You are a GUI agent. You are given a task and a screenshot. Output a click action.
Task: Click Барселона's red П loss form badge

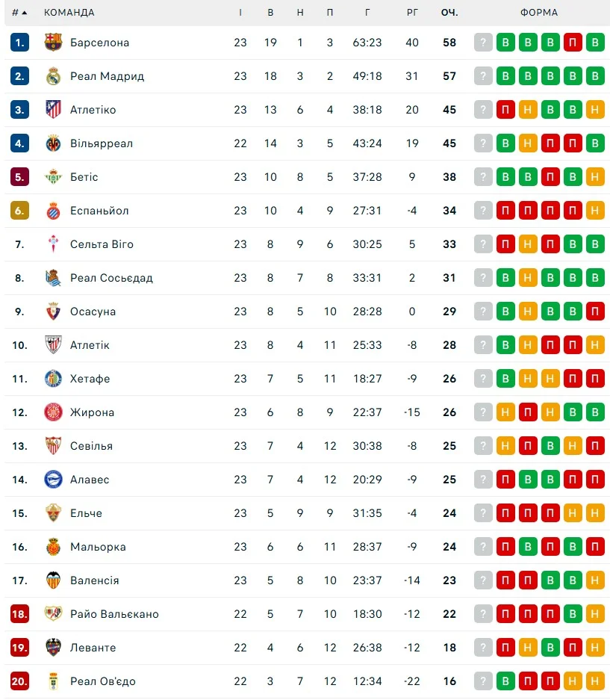click(x=573, y=43)
